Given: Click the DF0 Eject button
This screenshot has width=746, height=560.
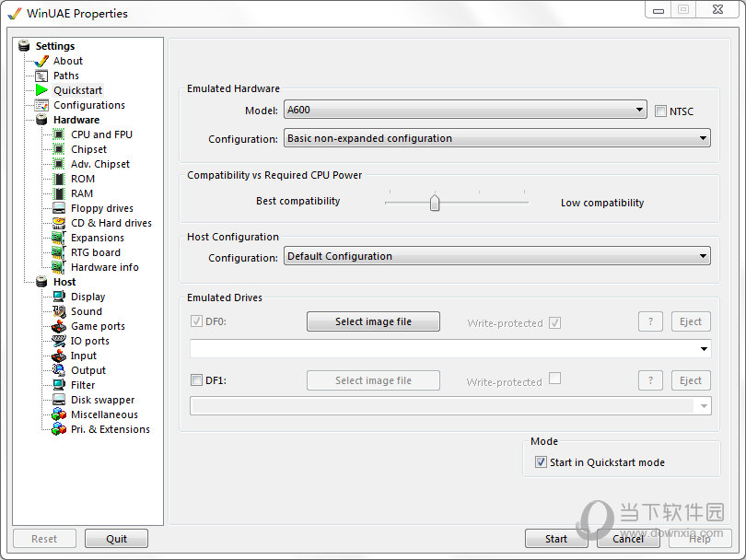Looking at the screenshot, I should tap(692, 321).
